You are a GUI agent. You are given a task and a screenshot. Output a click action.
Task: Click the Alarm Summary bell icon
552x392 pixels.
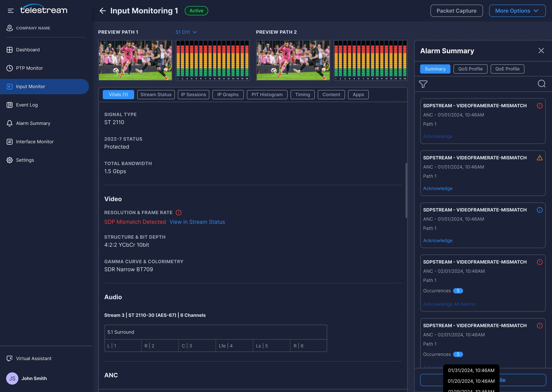(x=9, y=123)
